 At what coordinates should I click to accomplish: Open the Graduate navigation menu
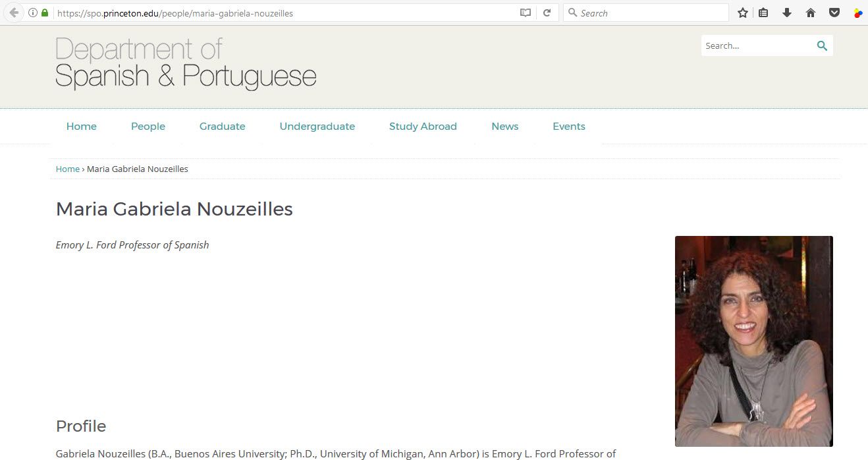(222, 127)
